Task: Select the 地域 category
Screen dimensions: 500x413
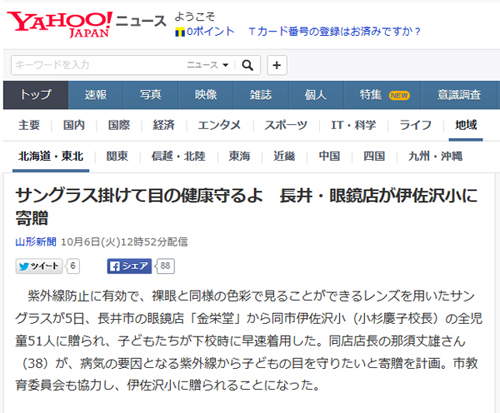Action: pyautogui.click(x=466, y=125)
